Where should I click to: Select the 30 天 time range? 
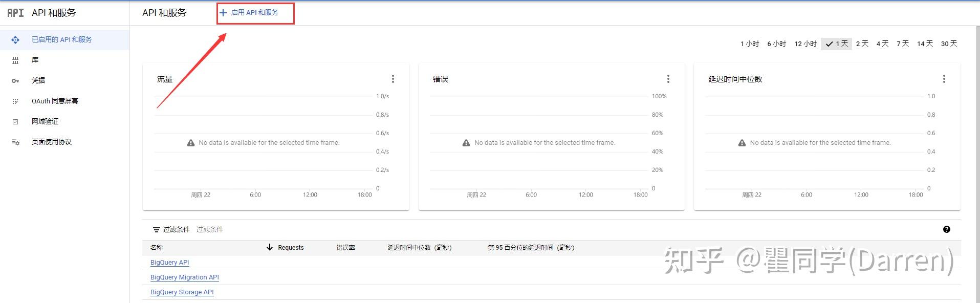coord(949,44)
